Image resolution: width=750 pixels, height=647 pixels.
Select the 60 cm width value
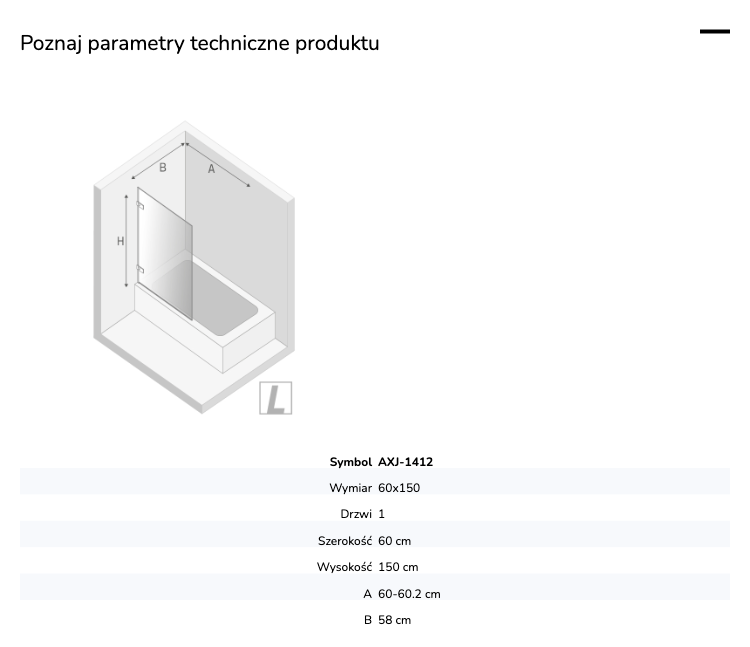coord(395,541)
